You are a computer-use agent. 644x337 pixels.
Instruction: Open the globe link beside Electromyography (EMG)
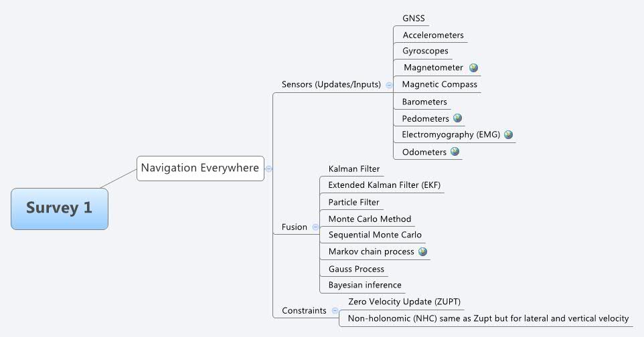508,134
